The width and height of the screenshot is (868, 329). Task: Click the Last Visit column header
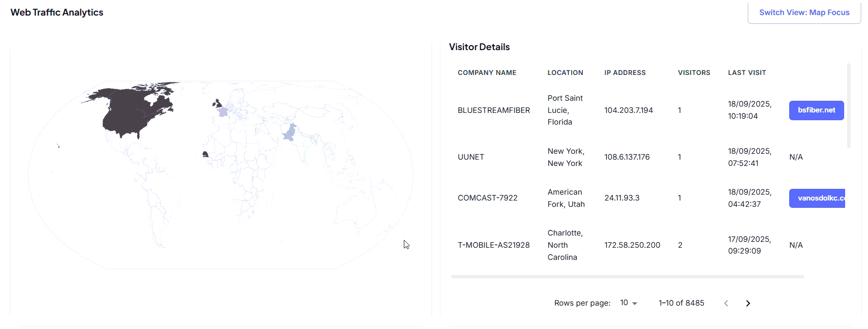click(x=746, y=73)
